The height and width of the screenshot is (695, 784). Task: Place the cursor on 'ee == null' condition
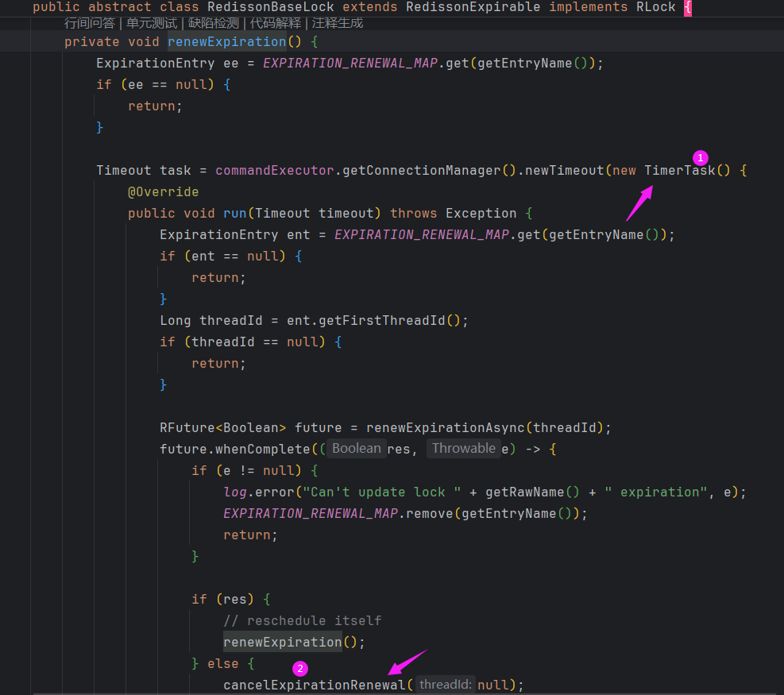168,84
